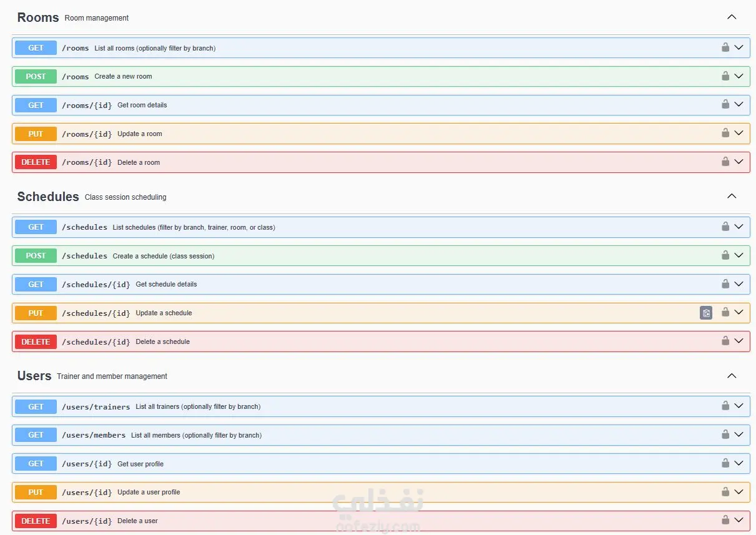This screenshot has width=756, height=535.
Task: Click 'Delete a schedule' description
Action: (162, 341)
